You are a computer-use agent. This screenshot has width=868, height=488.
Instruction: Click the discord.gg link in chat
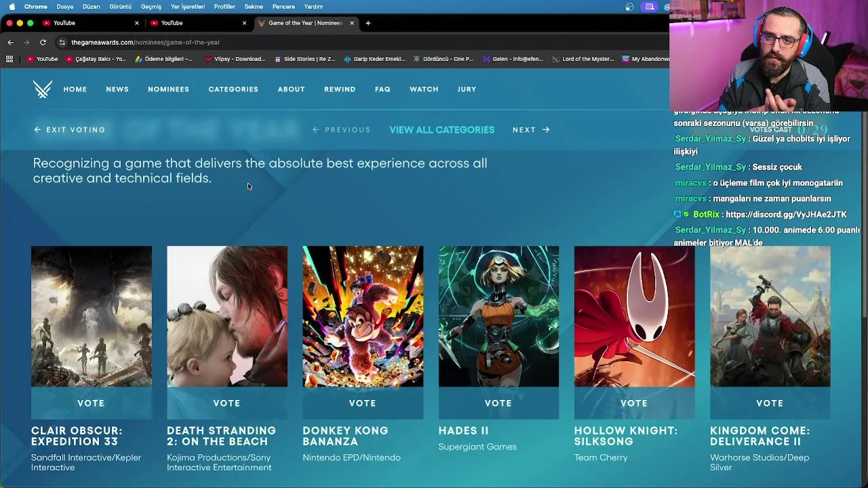(786, 214)
